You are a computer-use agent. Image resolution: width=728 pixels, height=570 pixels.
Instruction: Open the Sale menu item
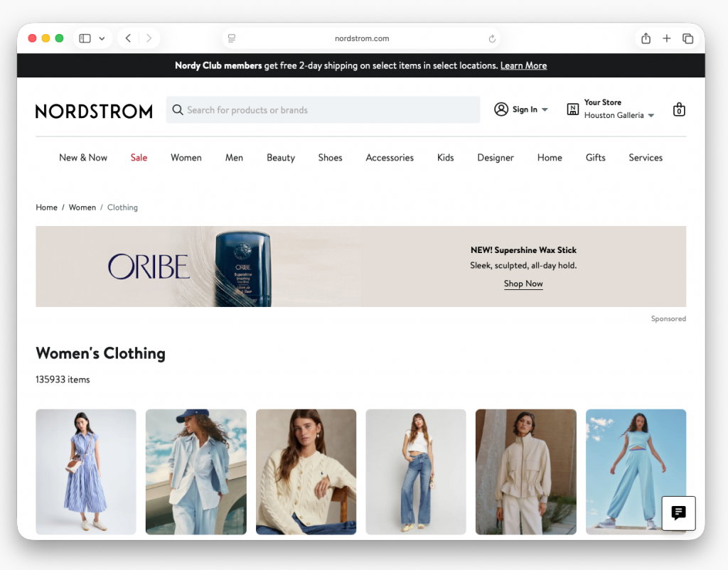[x=139, y=158]
